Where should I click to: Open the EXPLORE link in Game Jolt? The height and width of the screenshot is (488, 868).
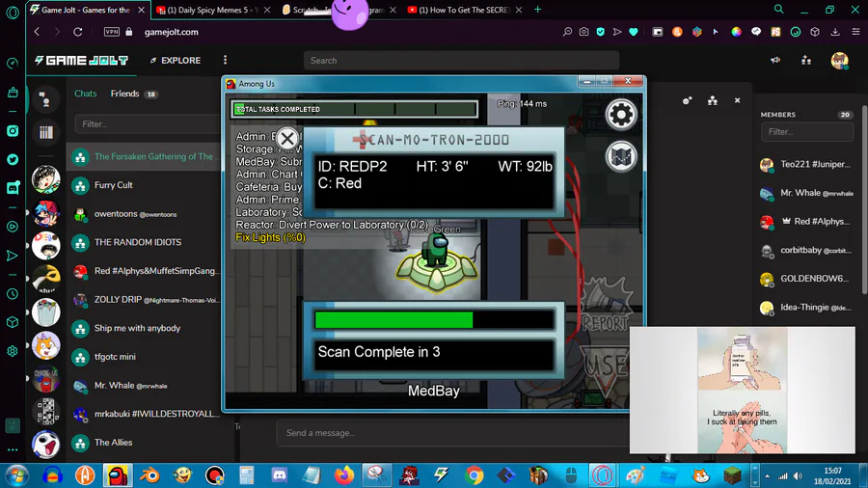point(176,61)
